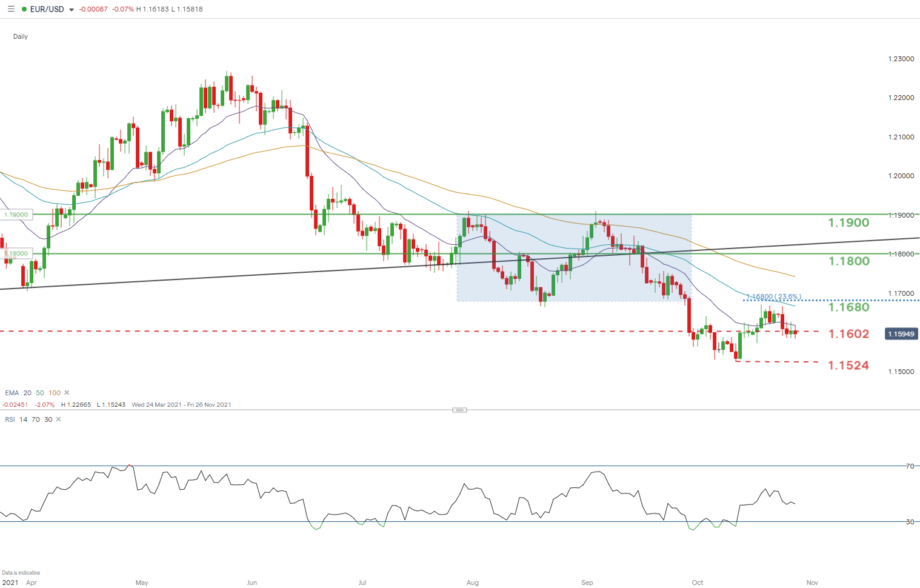Screen dimensions: 920x588
Task: Open the hamburger menu icon
Action: pyautogui.click(x=11, y=9)
